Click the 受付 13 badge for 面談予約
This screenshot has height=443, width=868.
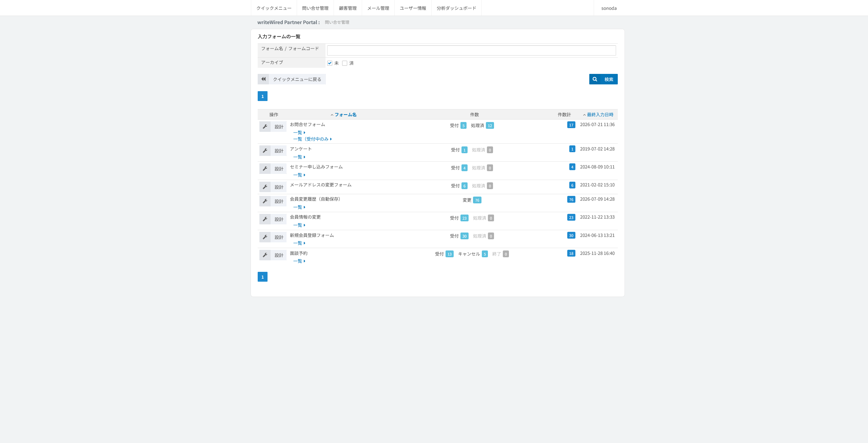coord(450,254)
